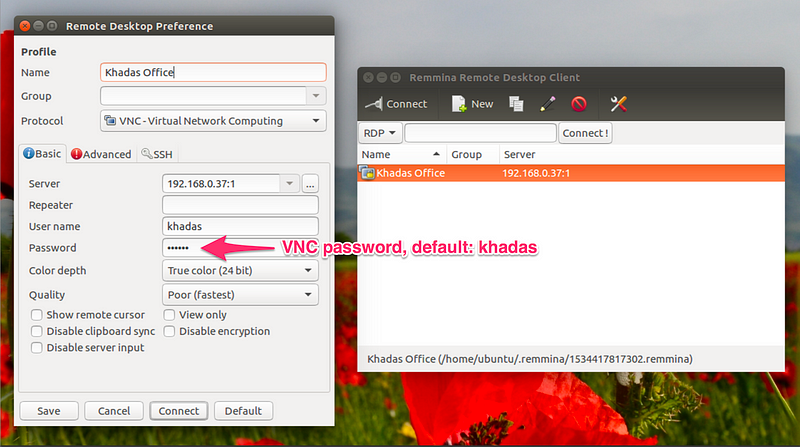The height and width of the screenshot is (447, 800).
Task: Click the User name input field
Action: [x=240, y=227]
